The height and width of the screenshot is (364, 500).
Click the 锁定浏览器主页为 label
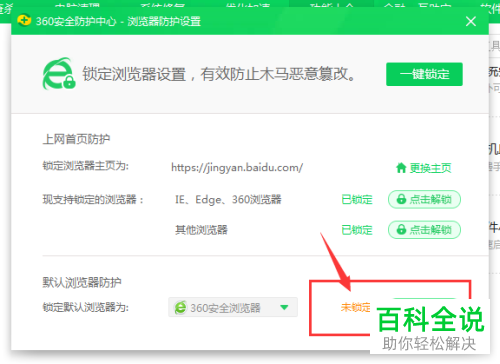[86, 166]
